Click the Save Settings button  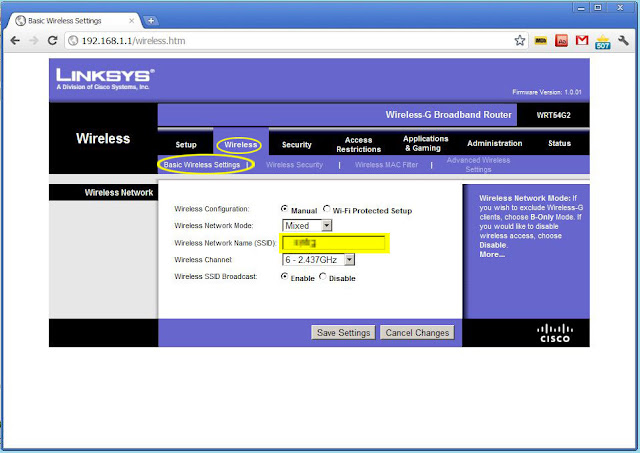point(343,333)
